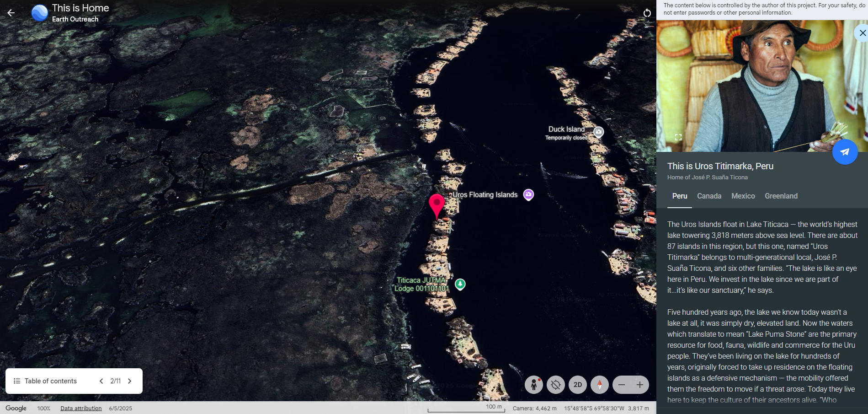
Task: Click the share paper-plane button
Action: coord(845,151)
